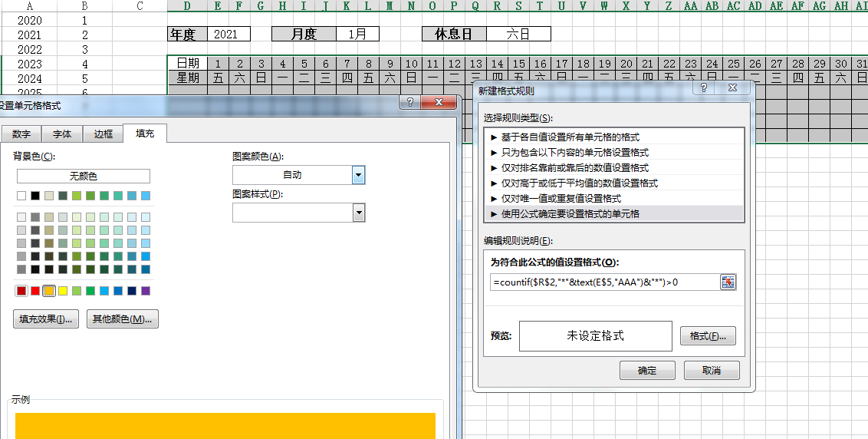The image size is (868, 439).
Task: Pick the selected orange standard color swatch
Action: click(49, 290)
